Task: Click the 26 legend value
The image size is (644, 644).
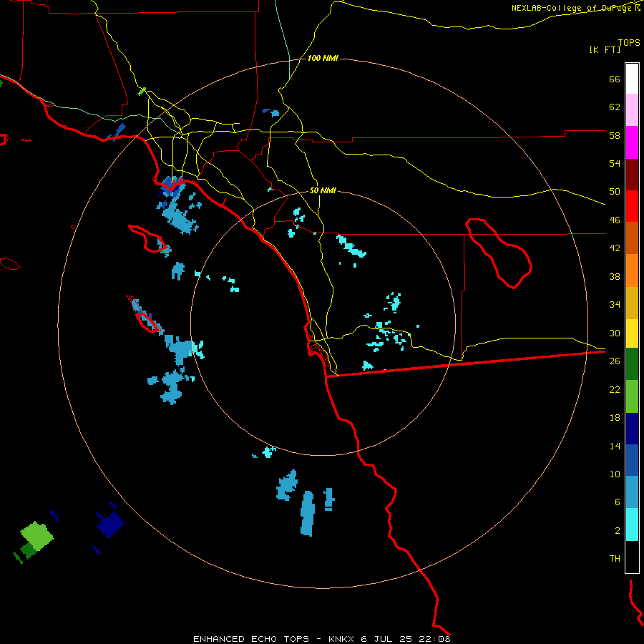Action: pos(615,361)
